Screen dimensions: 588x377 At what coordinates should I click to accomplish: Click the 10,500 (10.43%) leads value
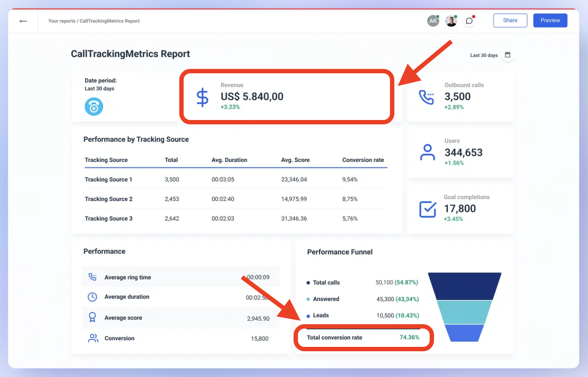[397, 315]
